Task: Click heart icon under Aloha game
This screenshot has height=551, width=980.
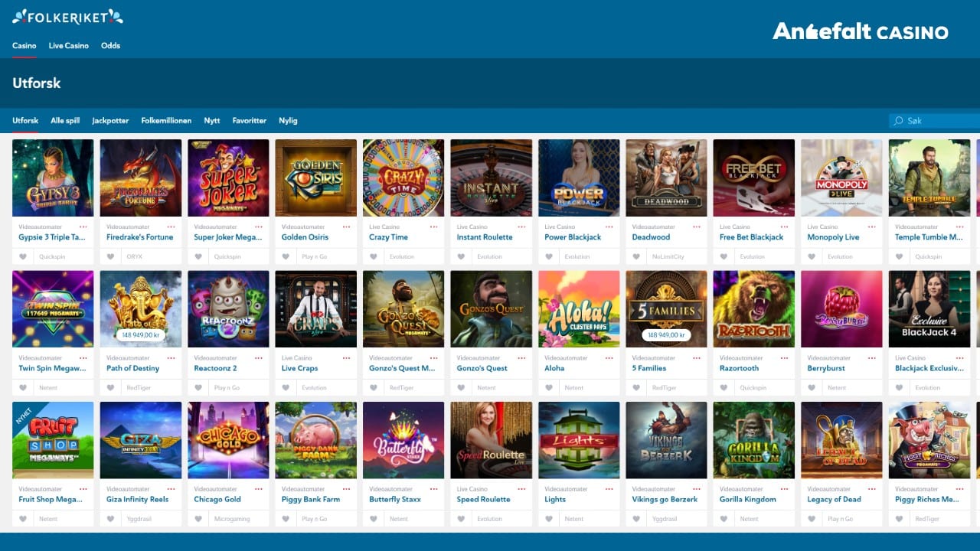Action: [x=549, y=388]
